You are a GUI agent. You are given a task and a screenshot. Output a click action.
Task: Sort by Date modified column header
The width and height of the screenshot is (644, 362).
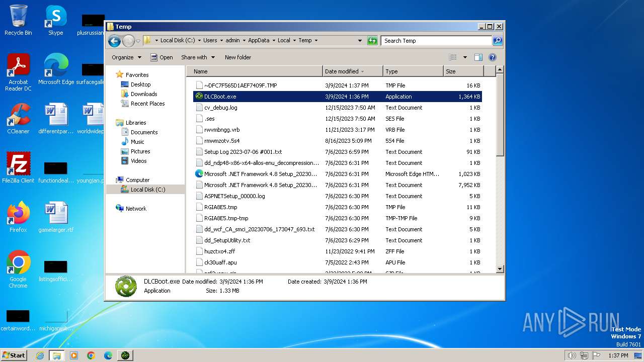pyautogui.click(x=353, y=71)
